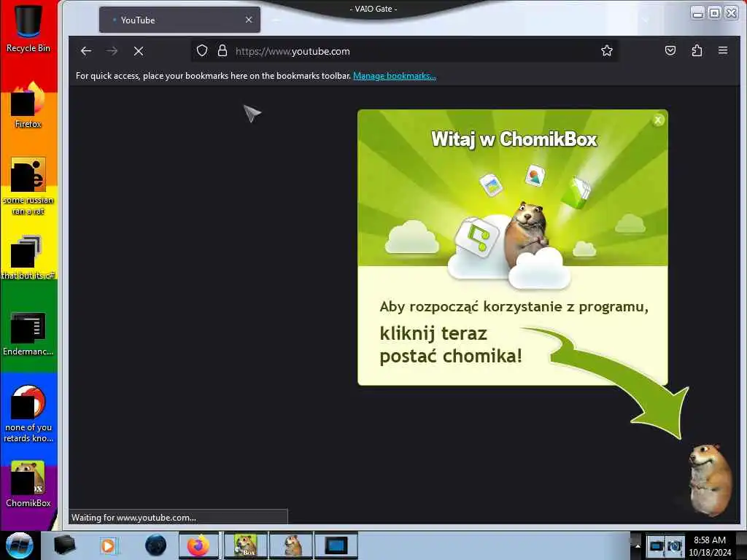Open the Firefox extensions puzzle icon
747x560 pixels.
697,50
